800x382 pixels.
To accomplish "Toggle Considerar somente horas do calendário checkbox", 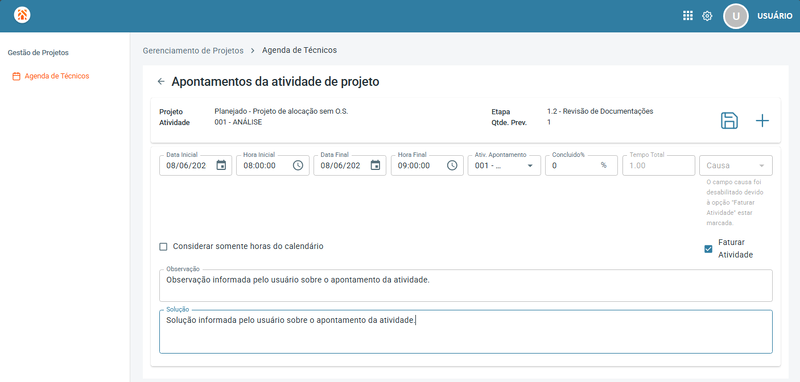I will pos(163,247).
